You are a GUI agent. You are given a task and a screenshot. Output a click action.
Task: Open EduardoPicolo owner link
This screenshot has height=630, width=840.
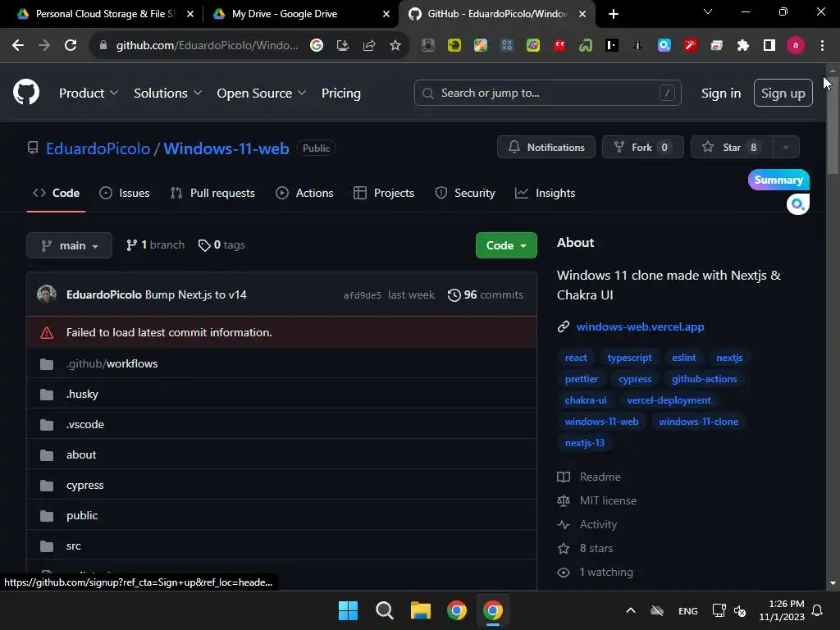click(98, 148)
